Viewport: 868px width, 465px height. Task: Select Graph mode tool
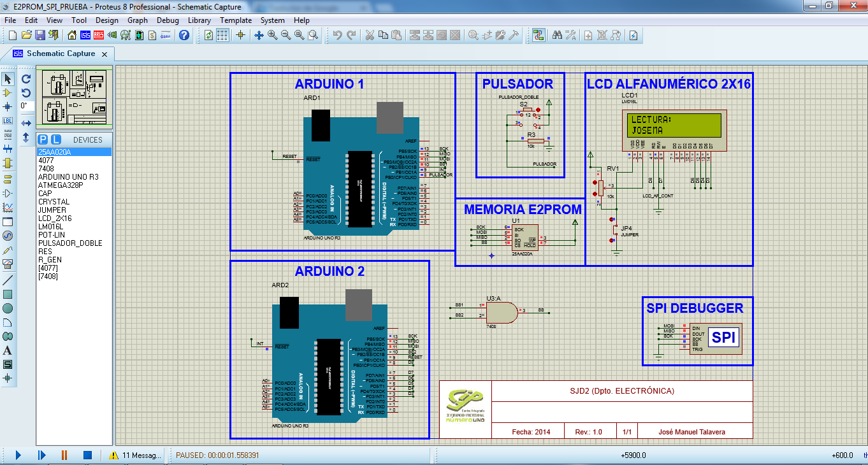tap(8, 207)
